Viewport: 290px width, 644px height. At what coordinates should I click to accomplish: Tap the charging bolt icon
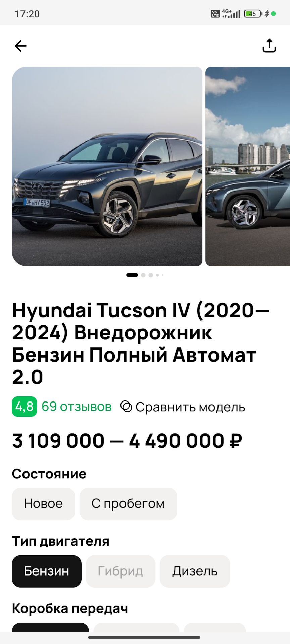click(x=267, y=14)
